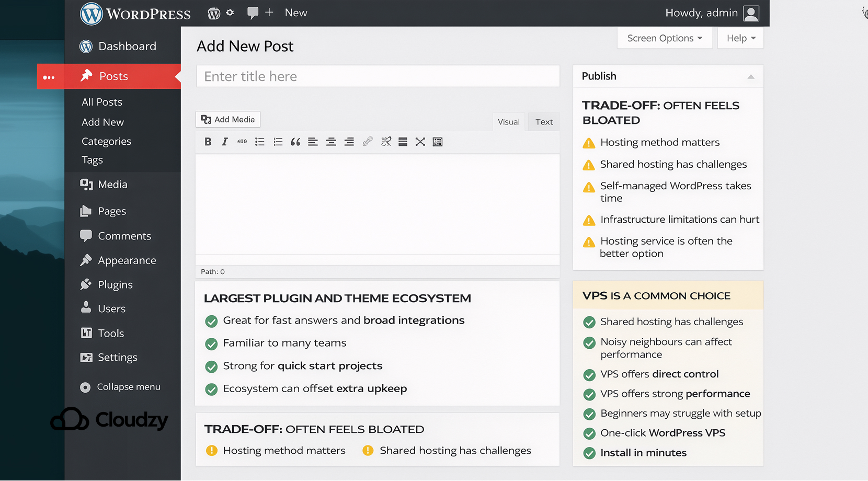This screenshot has width=868, height=481.
Task: Collapse the Publish panel
Action: (751, 76)
